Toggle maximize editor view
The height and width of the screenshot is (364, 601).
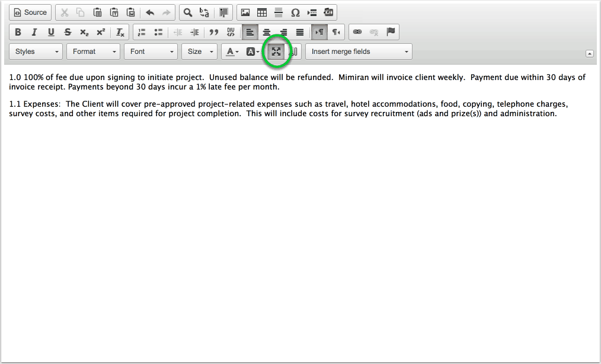coord(276,52)
